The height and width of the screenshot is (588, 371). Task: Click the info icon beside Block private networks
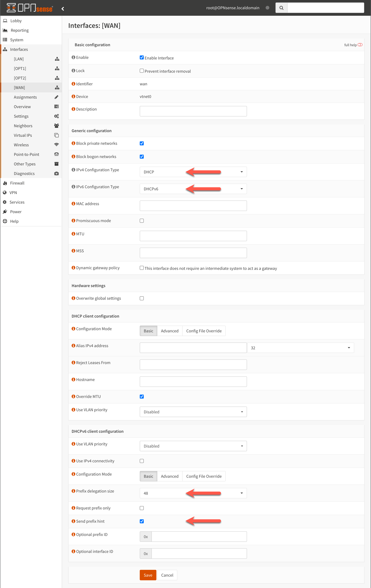(x=73, y=143)
